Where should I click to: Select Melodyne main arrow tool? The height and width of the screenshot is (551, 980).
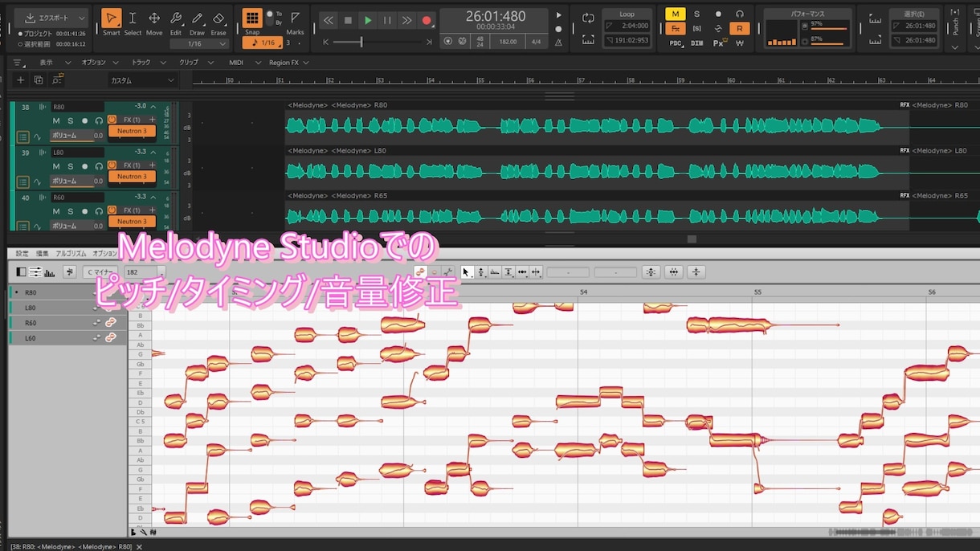pyautogui.click(x=467, y=272)
